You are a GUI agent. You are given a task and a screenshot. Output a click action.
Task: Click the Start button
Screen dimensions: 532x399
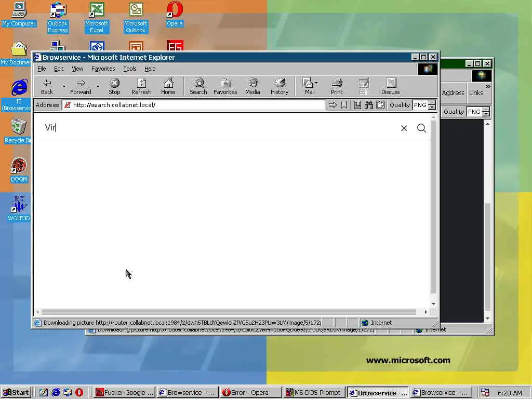pyautogui.click(x=16, y=393)
